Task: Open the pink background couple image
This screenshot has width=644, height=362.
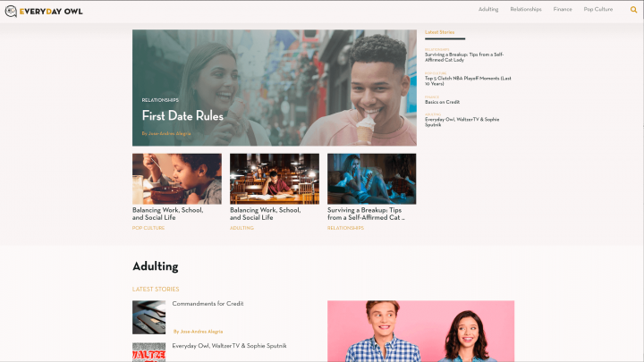Action: tap(420, 332)
